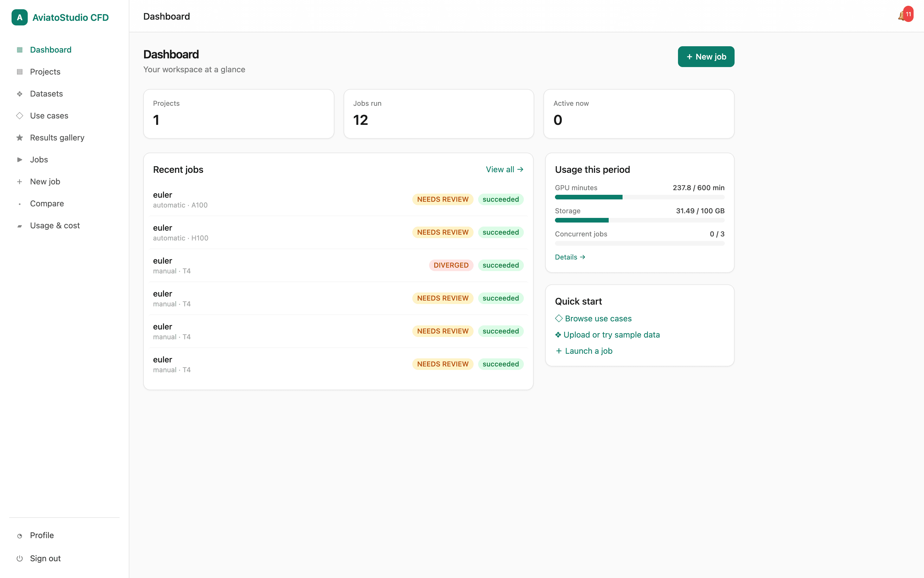Click the Your workspace at a glance subtitle
The height and width of the screenshot is (578, 924).
[x=194, y=70]
